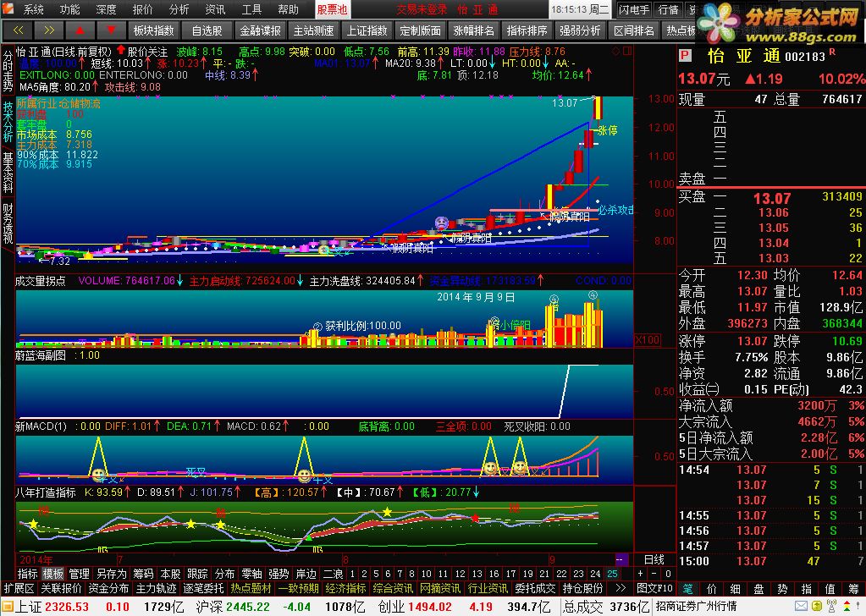Toggle the 模板 mode tab
This screenshot has width=866, height=616.
click(53, 574)
